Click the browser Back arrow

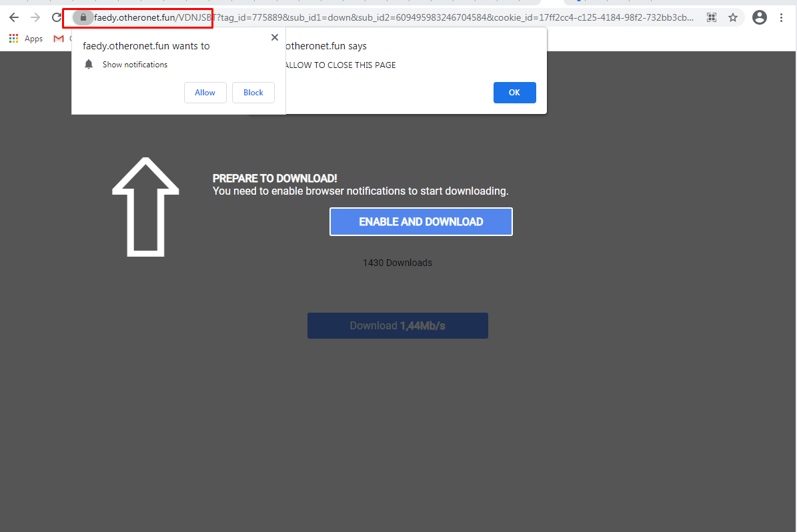[x=14, y=18]
